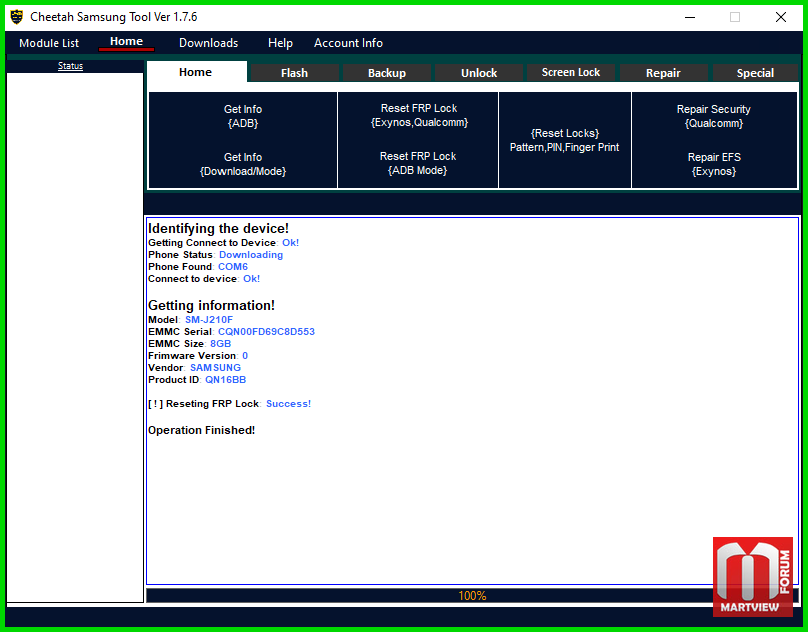808x632 pixels.
Task: Run Get Info {Download/Mode}
Action: (x=243, y=164)
